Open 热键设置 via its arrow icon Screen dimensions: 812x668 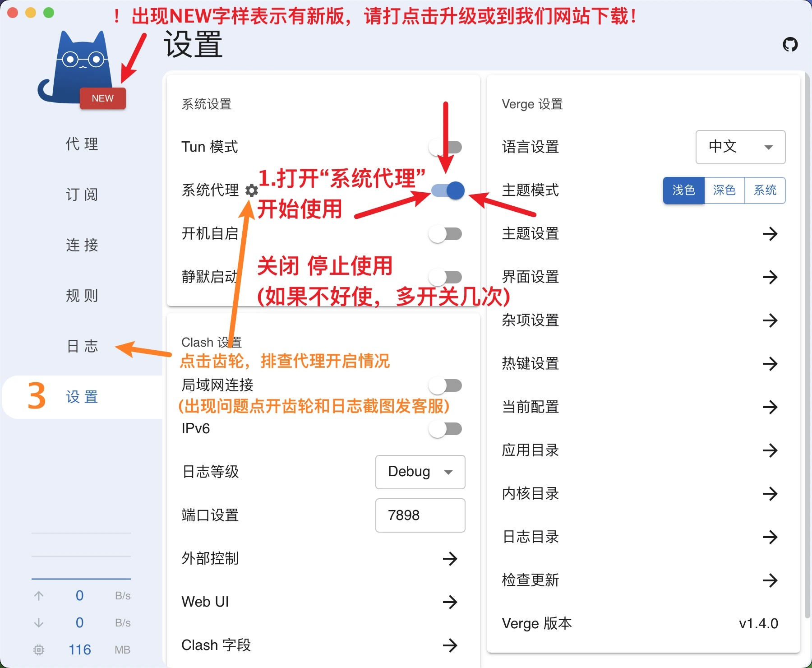point(771,364)
